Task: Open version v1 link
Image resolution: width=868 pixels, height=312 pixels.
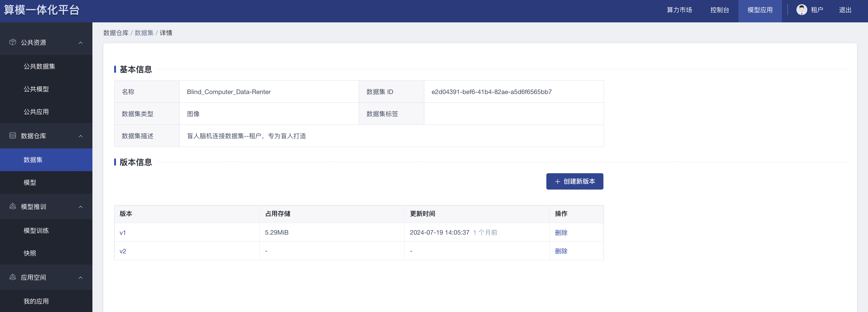Action: point(123,233)
